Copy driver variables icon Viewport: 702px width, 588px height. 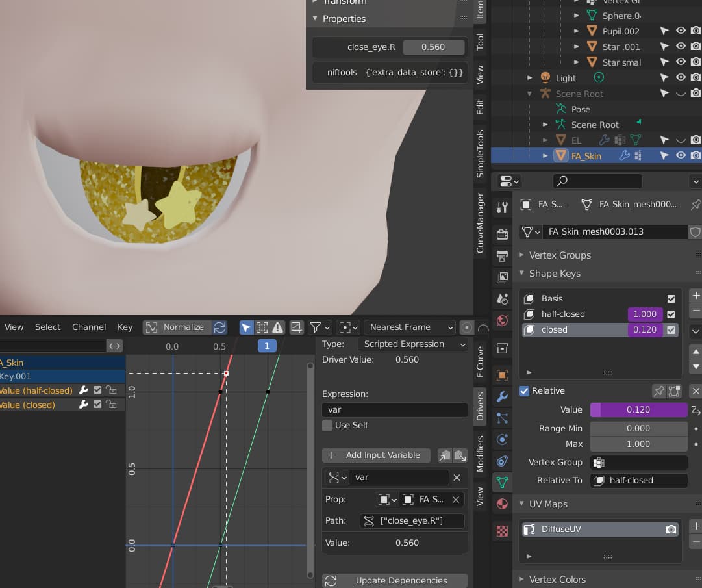point(445,455)
